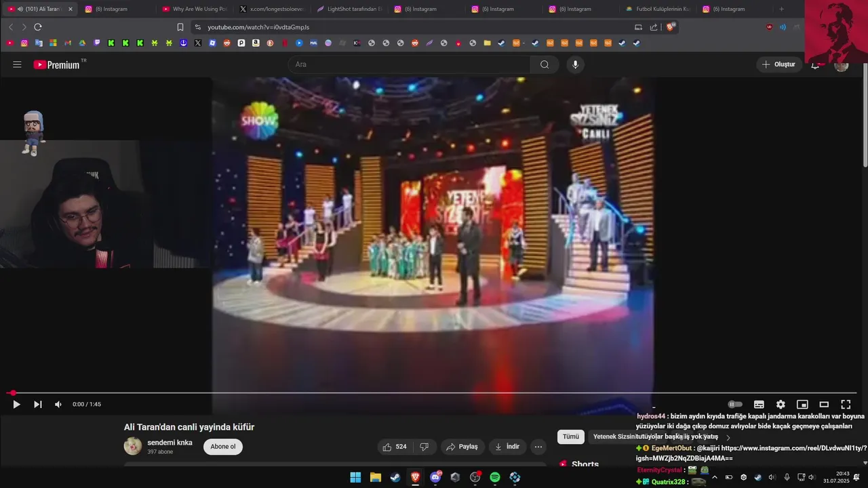
Task: Open more actions ellipsis under video
Action: tap(538, 447)
